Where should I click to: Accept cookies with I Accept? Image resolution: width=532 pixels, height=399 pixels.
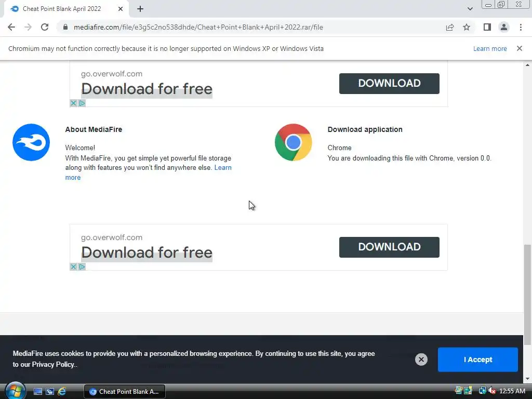tap(478, 360)
